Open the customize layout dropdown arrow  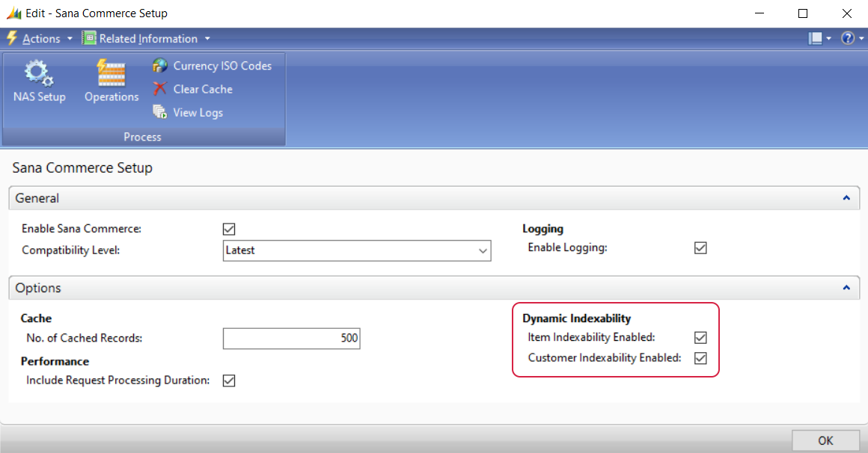tap(828, 39)
